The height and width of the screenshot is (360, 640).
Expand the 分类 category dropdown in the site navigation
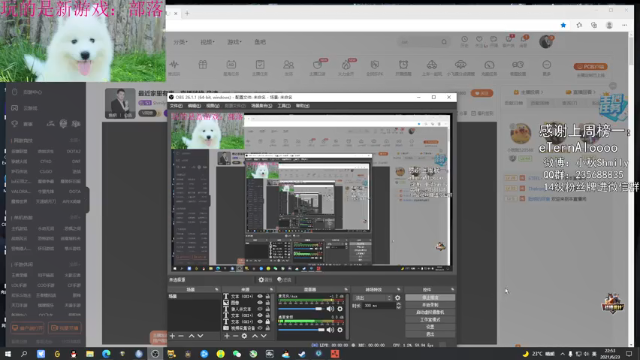pyautogui.click(x=180, y=42)
